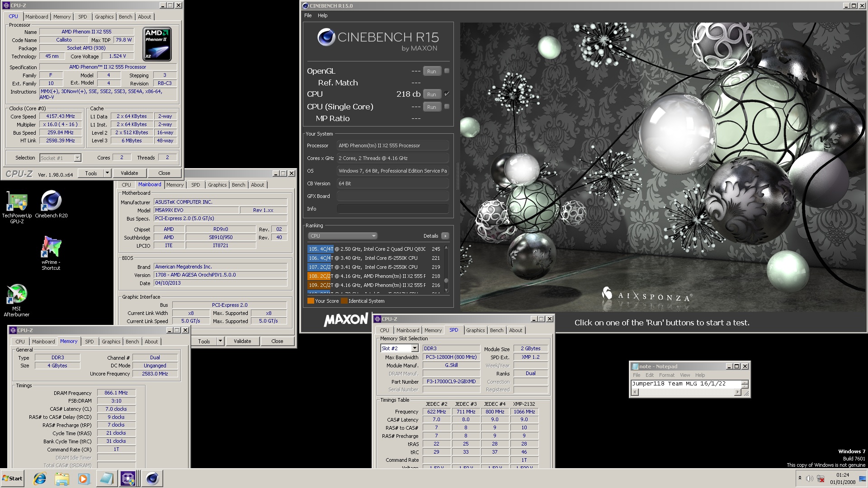This screenshot has height=488, width=868.
Task: Toggle the OpenGL test checkbox
Action: click(447, 71)
